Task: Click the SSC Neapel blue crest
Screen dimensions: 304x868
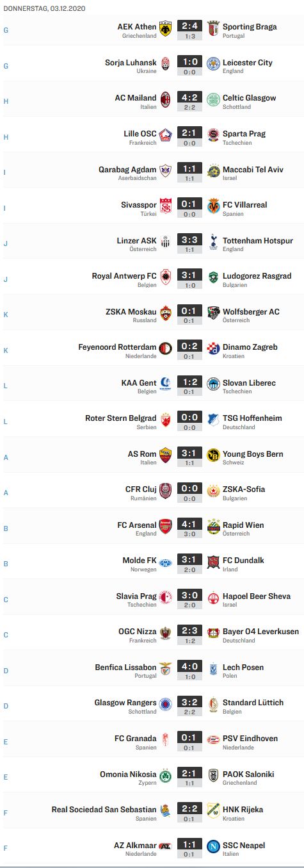Action: [213, 848]
